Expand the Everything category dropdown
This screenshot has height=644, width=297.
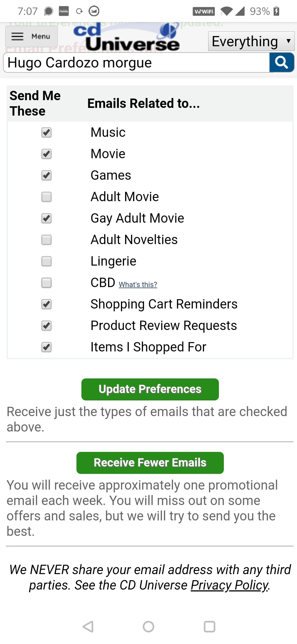point(251,41)
